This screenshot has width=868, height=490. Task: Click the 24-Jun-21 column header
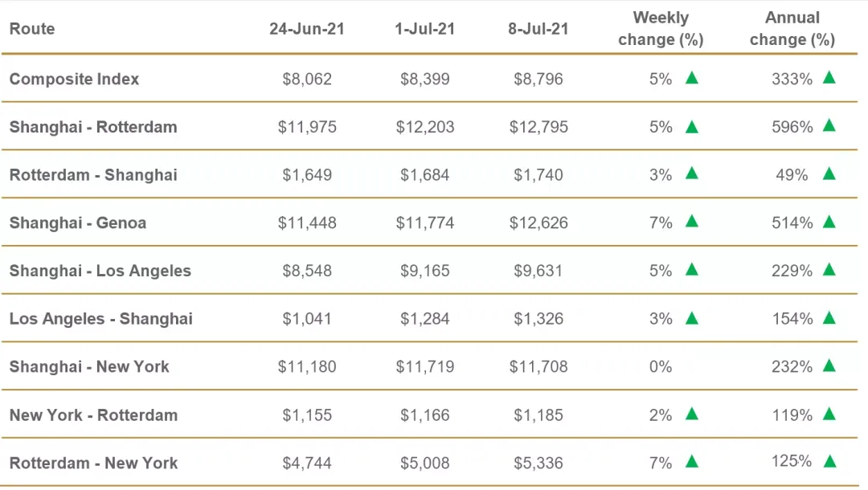307,29
